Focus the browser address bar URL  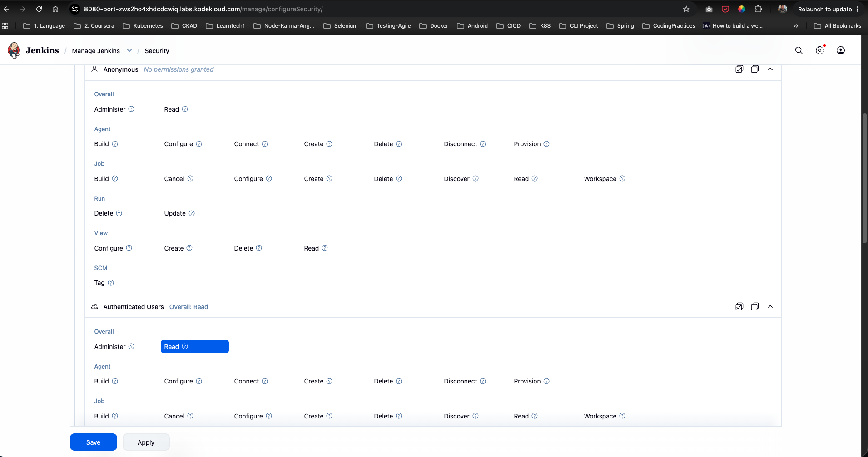pos(203,9)
